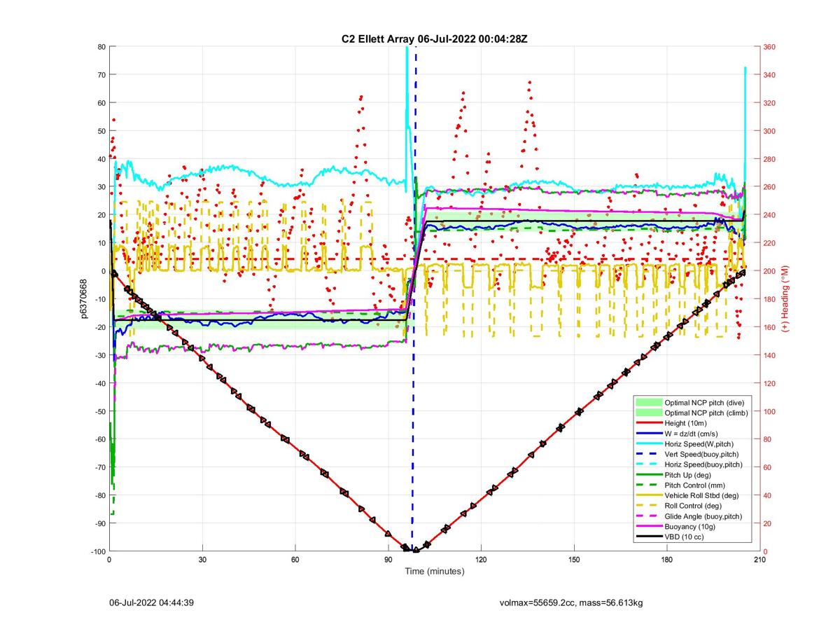Image resolution: width=840 pixels, height=620 pixels.
Task: Choose legend entry "Horiz Speed(buoy,pitch)"
Action: (x=703, y=464)
